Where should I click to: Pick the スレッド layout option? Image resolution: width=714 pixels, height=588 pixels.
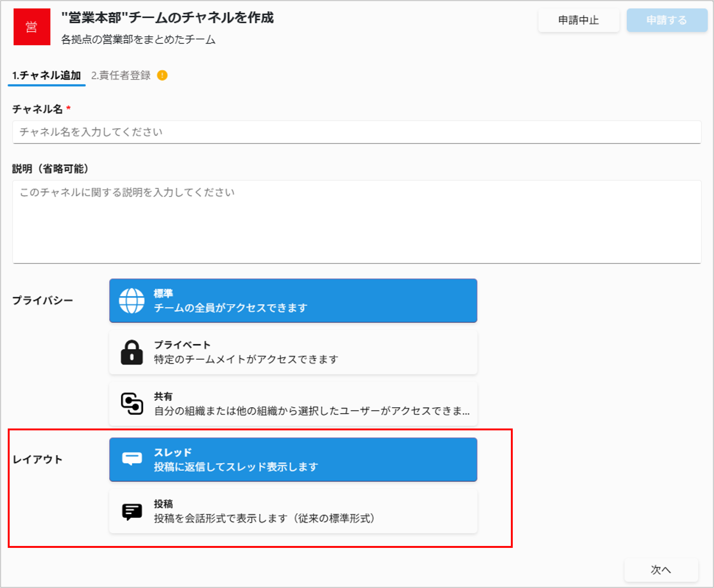pos(293,460)
